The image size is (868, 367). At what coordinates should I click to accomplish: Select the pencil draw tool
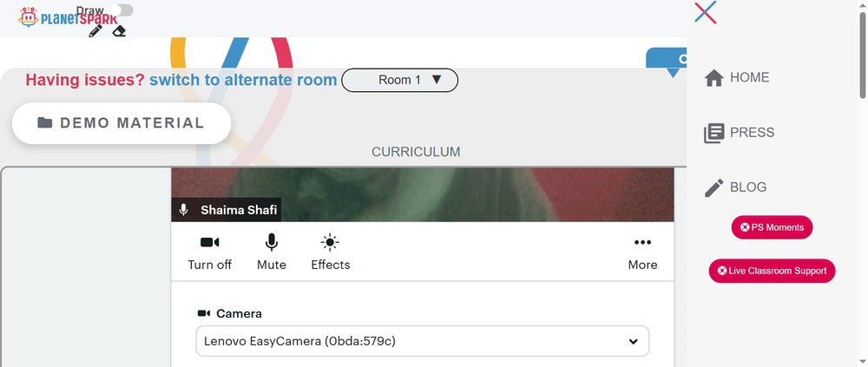pos(95,31)
